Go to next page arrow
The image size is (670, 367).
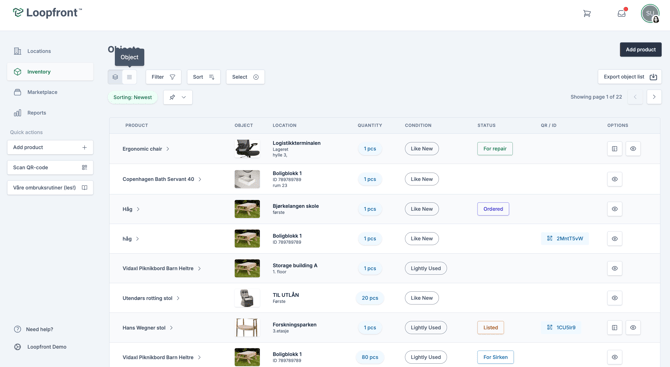(x=654, y=97)
